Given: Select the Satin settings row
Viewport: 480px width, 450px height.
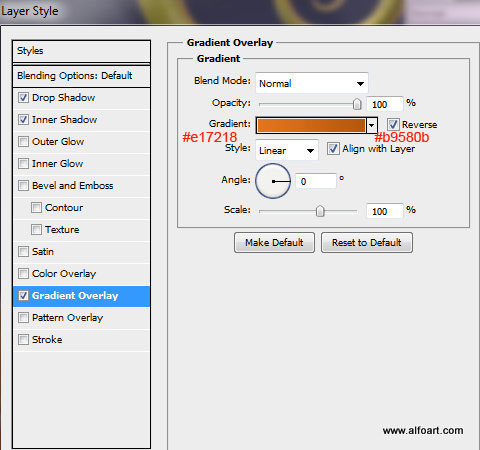Looking at the screenshot, I should pos(81,252).
